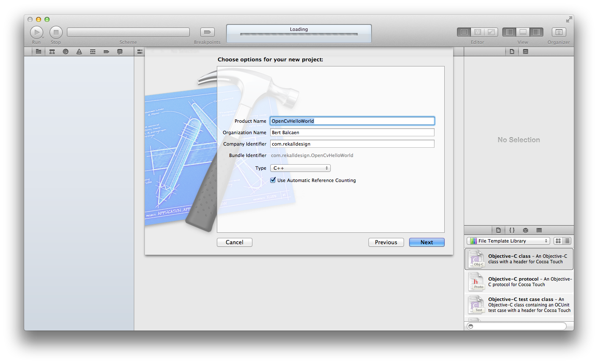Switch to the Standard editor

tap(464, 32)
